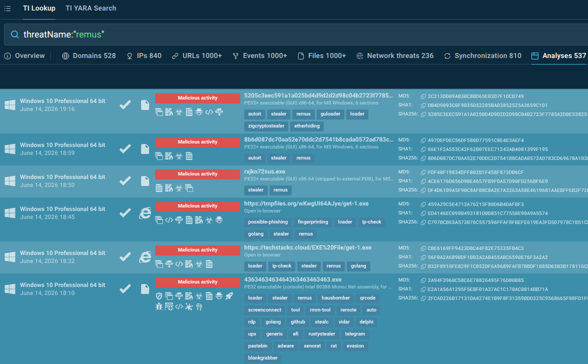
Task: Open the Network threats 236 tab
Action: pos(395,56)
